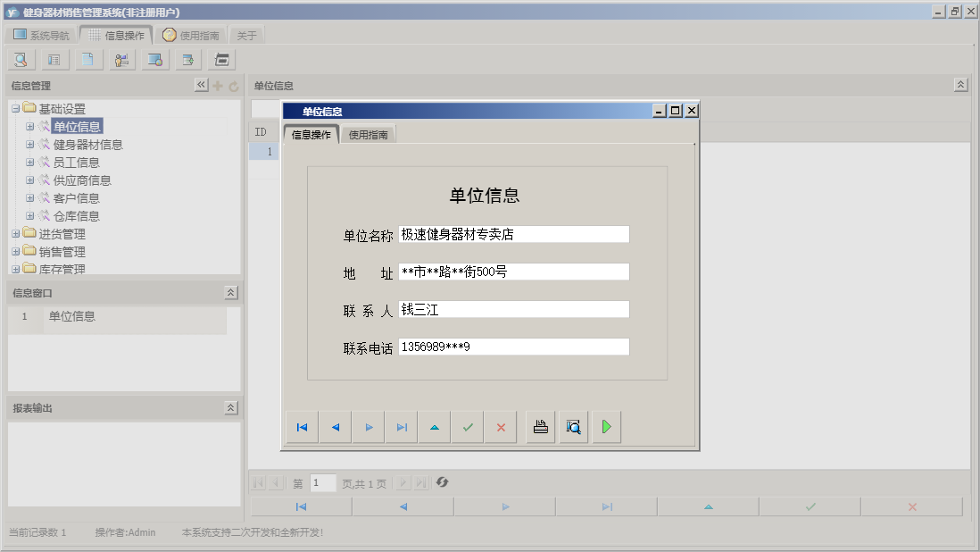Click the blue document toolbar icon
The height and width of the screenshot is (552, 980).
[x=89, y=59]
